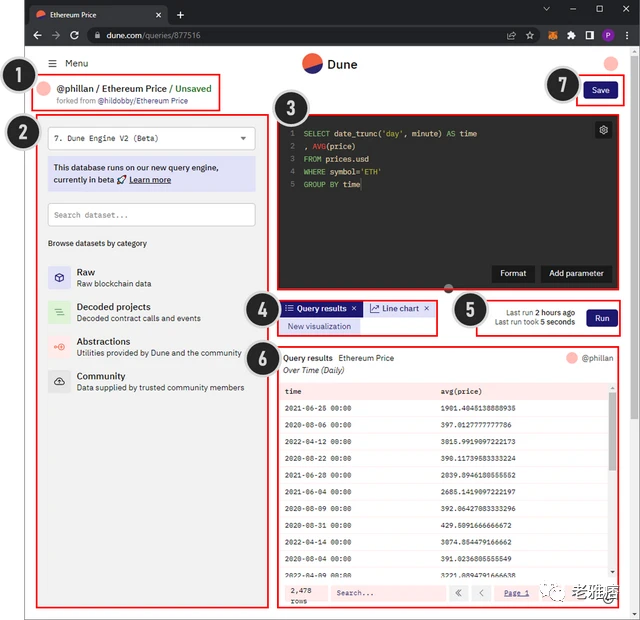Share this page from address bar

[x=511, y=36]
